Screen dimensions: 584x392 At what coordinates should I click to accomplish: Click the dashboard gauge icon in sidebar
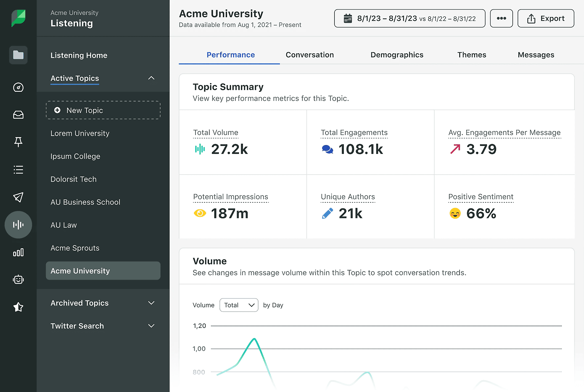click(18, 87)
